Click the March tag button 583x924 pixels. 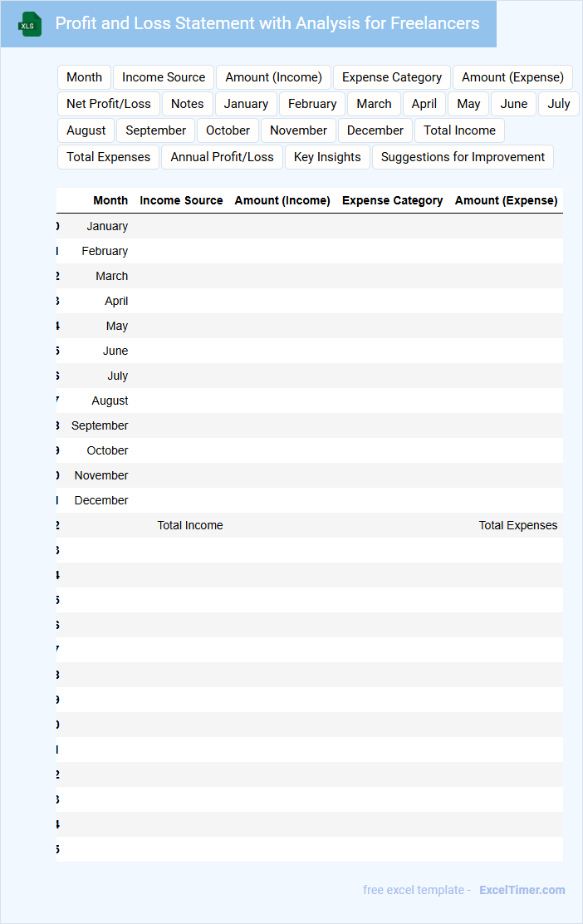click(x=374, y=104)
